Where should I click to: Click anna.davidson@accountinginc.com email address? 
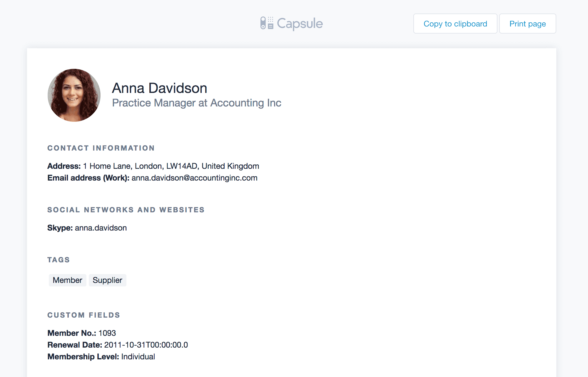pyautogui.click(x=194, y=178)
